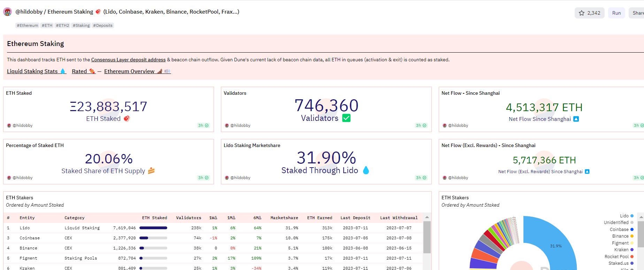Open the Consensus Layer deposit address link
The height and width of the screenshot is (270, 644).
tap(128, 60)
